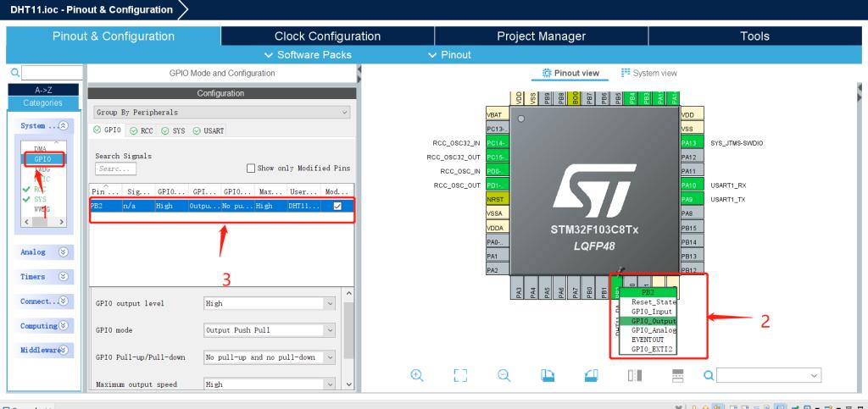The height and width of the screenshot is (409, 868).
Task: Select the VBAT pin on the chip
Action: (498, 114)
